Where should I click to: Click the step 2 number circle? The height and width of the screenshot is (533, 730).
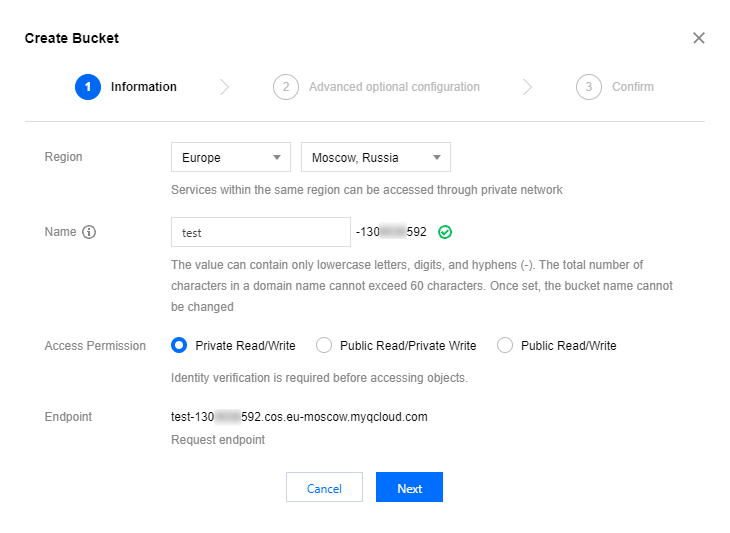[286, 87]
